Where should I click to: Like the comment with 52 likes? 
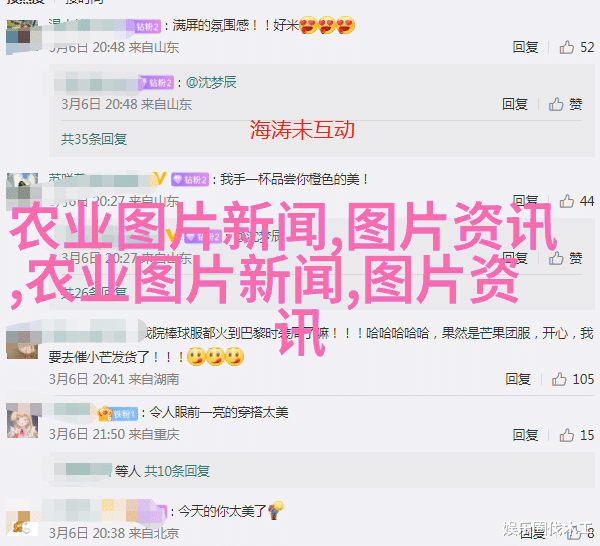[x=567, y=47]
